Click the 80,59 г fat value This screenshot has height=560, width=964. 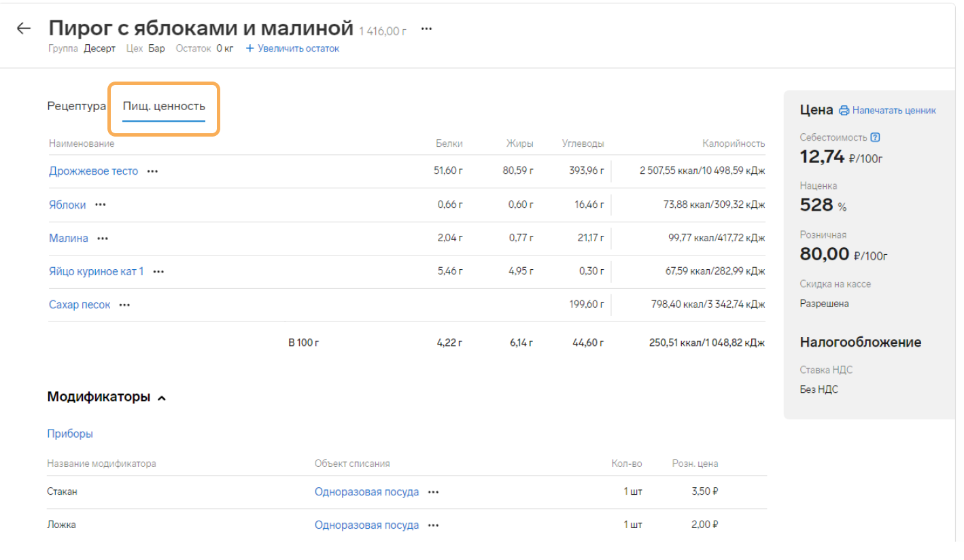(x=518, y=171)
